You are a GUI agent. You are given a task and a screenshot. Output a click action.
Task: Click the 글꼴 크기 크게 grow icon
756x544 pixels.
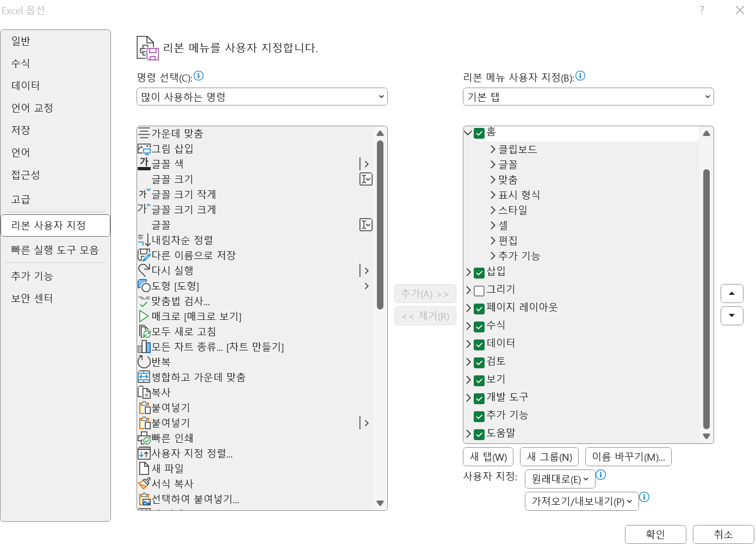(144, 209)
